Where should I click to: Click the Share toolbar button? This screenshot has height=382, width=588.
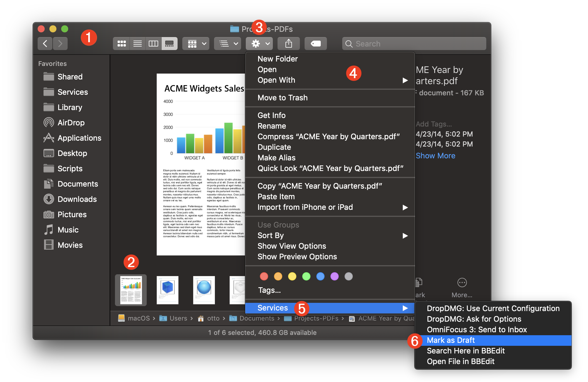pos(289,44)
